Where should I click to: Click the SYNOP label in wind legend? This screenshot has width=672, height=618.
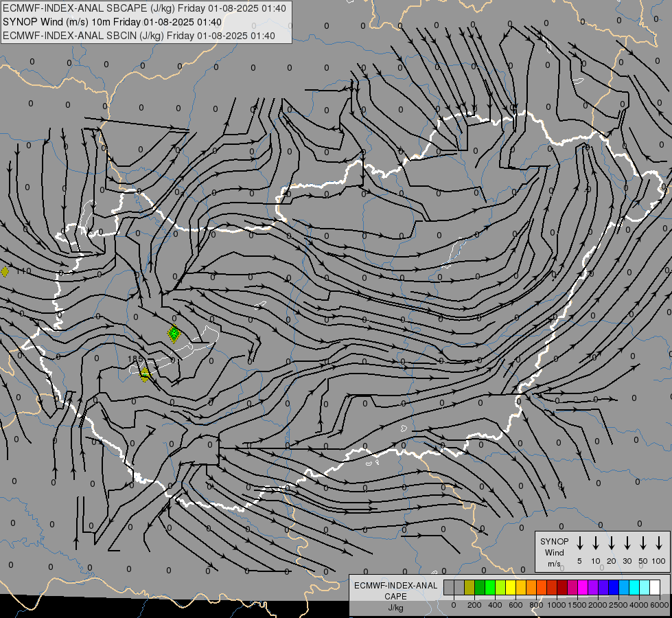(554, 541)
